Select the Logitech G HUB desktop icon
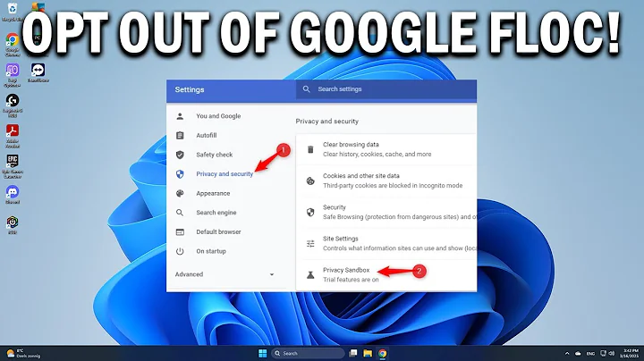Image resolution: width=644 pixels, height=361 pixels. [x=13, y=105]
